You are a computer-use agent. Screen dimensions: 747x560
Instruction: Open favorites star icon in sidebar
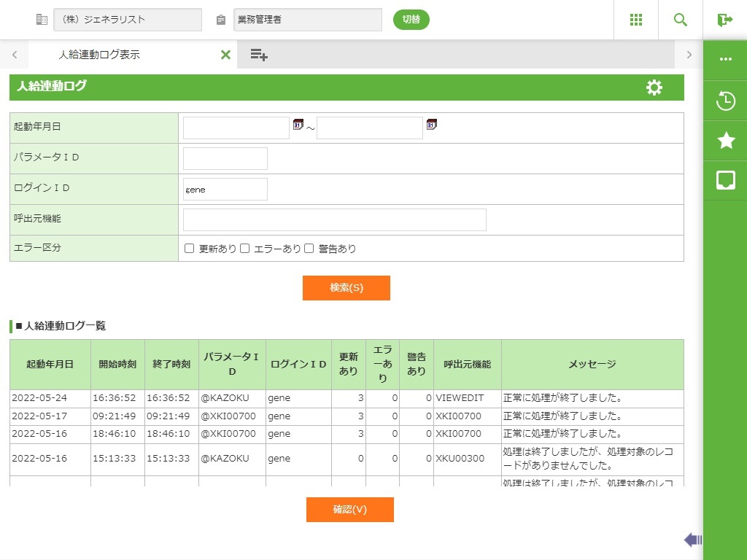pyautogui.click(x=726, y=141)
